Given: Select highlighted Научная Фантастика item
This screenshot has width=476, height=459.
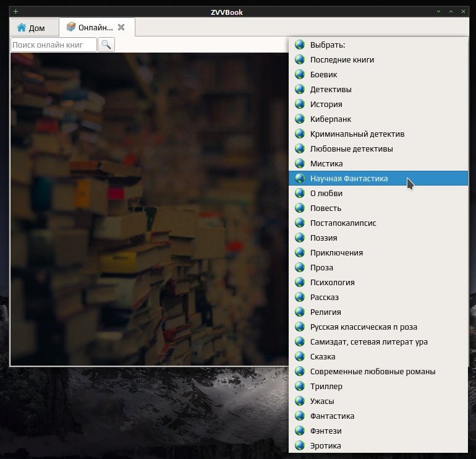Looking at the screenshot, I should point(378,178).
